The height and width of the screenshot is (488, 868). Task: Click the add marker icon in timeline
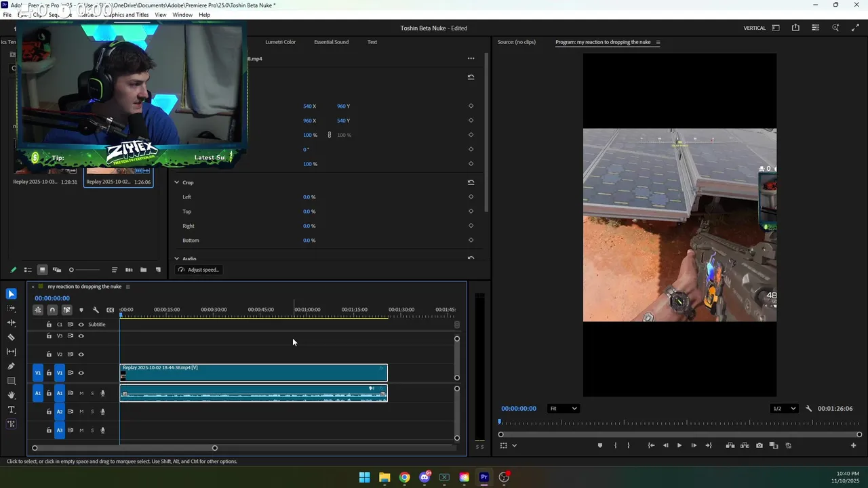pyautogui.click(x=81, y=310)
